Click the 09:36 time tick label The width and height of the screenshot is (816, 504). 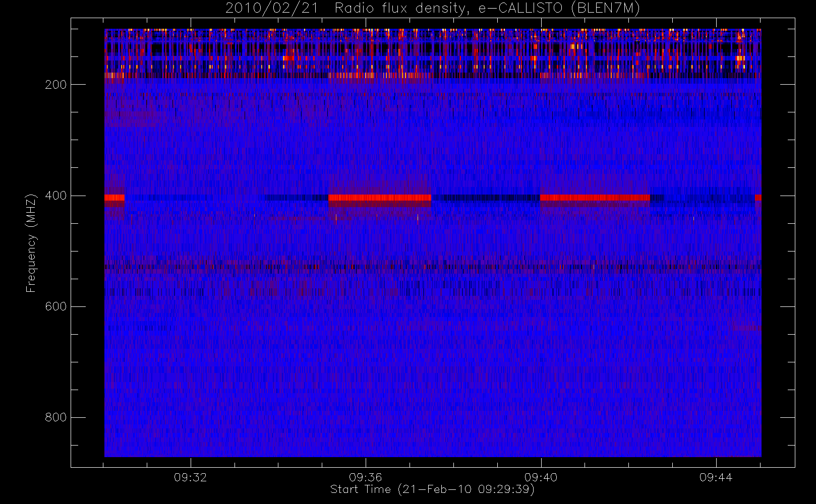366,477
